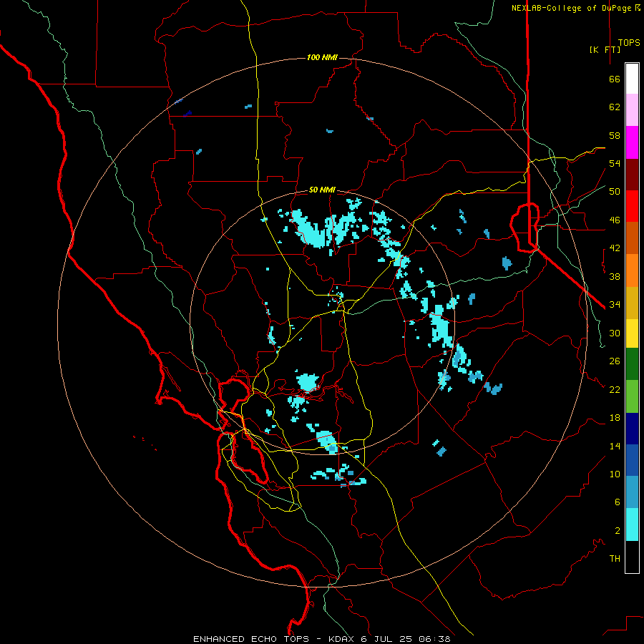Click the 42 legend scale value
The image size is (644, 644).
[x=615, y=248]
